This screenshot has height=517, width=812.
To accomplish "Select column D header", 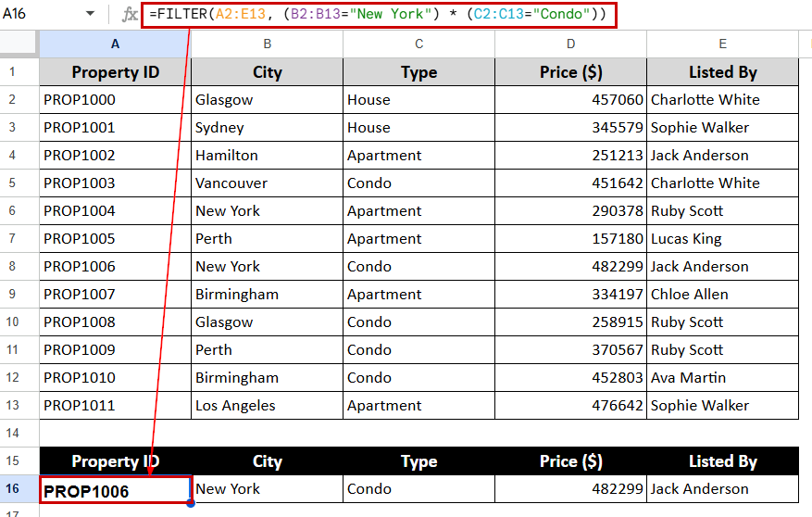I will click(570, 44).
